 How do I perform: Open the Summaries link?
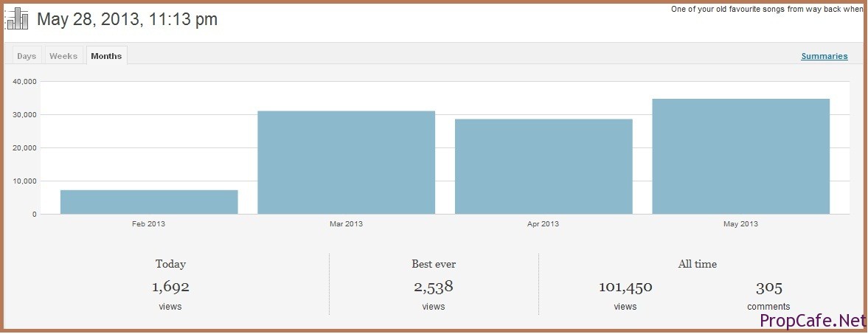pos(824,56)
